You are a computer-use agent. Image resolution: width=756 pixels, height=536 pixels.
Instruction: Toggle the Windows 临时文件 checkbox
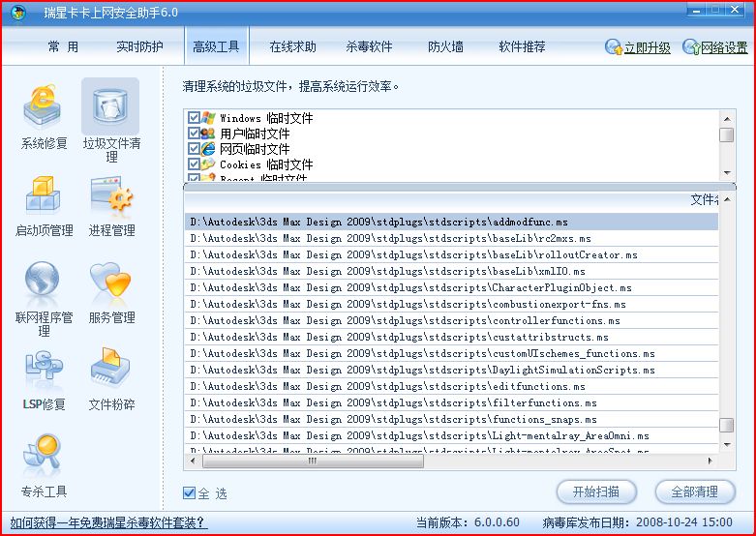pos(194,117)
